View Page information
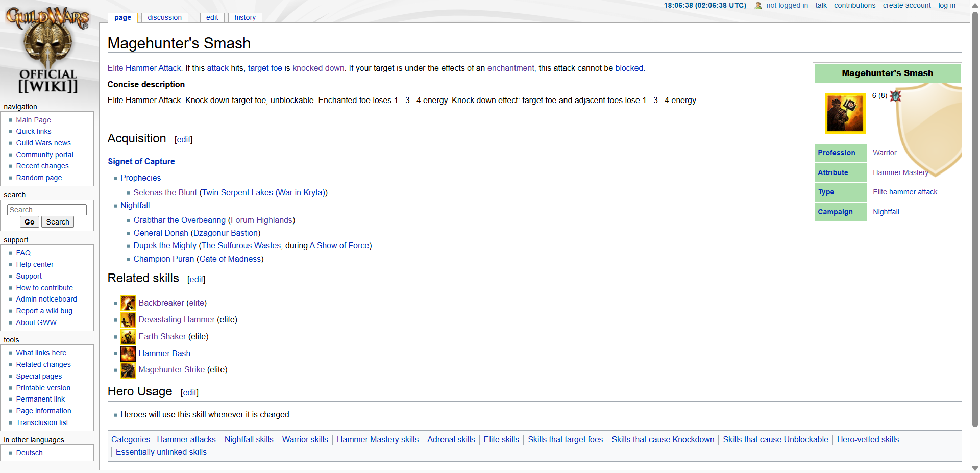The height and width of the screenshot is (473, 980). [43, 411]
